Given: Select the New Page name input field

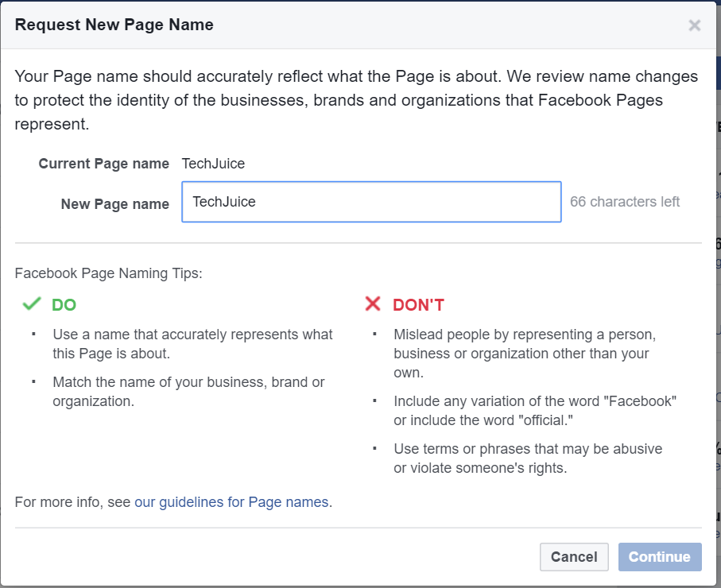Looking at the screenshot, I should pyautogui.click(x=370, y=202).
